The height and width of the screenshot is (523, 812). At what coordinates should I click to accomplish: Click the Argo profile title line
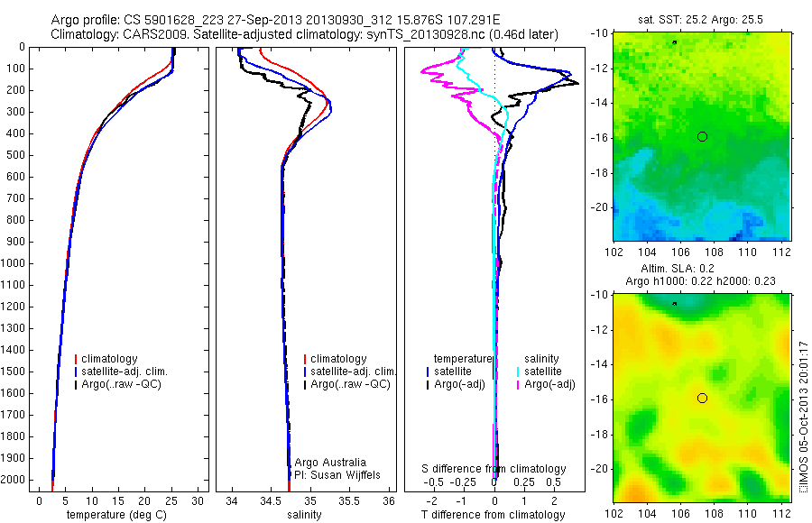pos(275,20)
